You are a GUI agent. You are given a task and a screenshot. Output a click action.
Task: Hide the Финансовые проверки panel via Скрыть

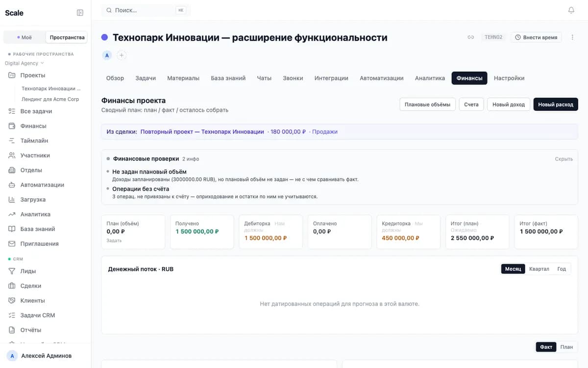pyautogui.click(x=563, y=159)
